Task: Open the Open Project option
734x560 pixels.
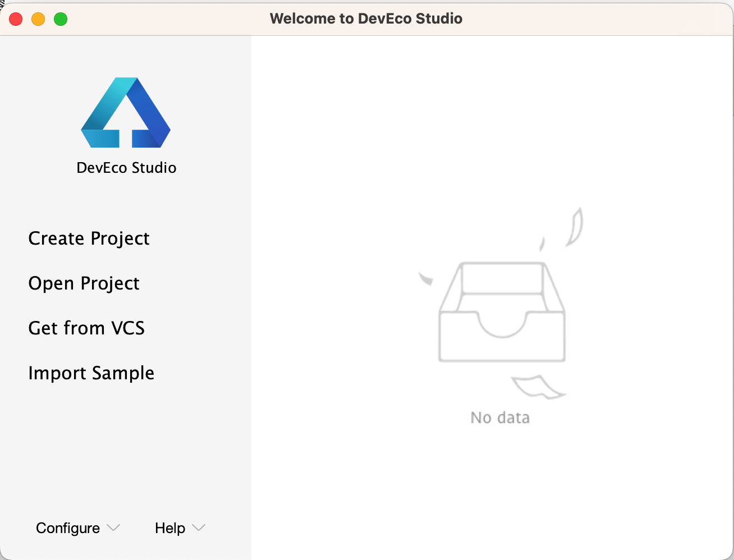Action: (x=84, y=283)
